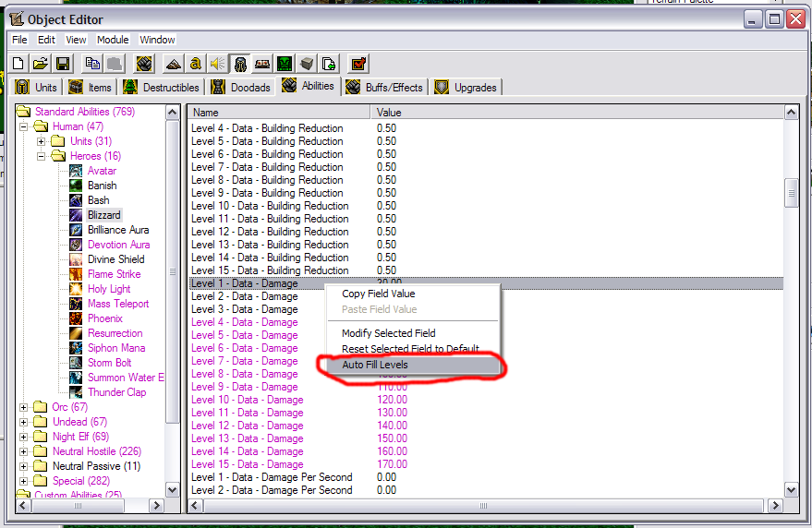Viewport: 812px width, 528px height.
Task: Click the Resurrection ability icon
Action: (76, 333)
